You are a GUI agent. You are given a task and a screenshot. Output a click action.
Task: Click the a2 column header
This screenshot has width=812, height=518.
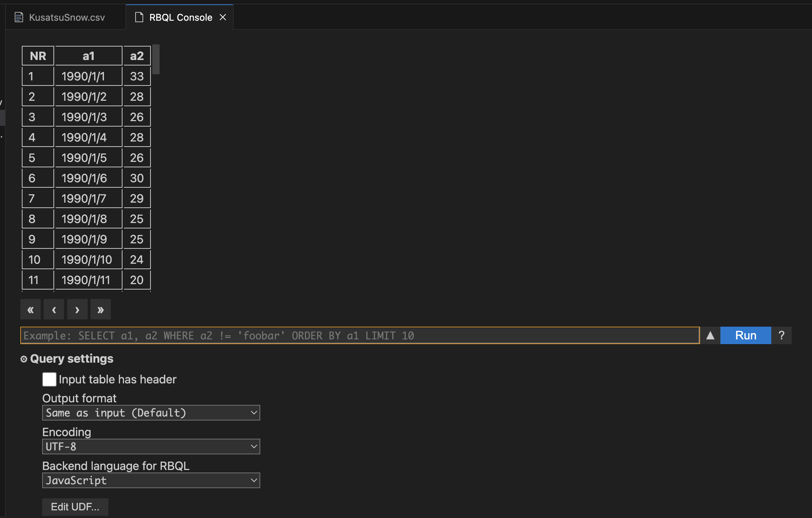[x=137, y=56]
